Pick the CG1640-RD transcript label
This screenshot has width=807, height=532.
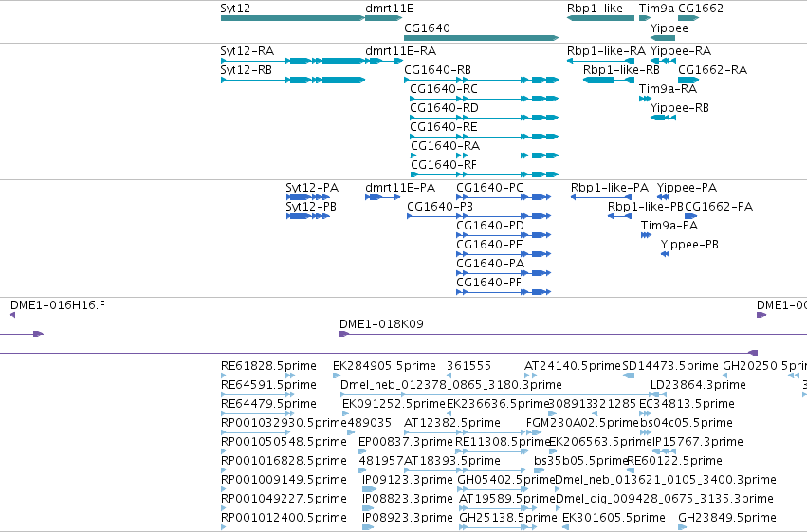(444, 108)
